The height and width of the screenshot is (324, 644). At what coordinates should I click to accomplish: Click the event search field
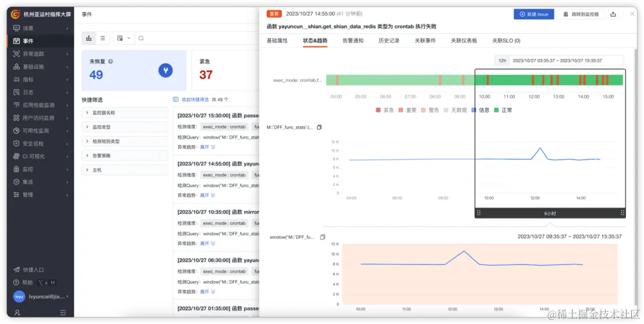point(197,38)
